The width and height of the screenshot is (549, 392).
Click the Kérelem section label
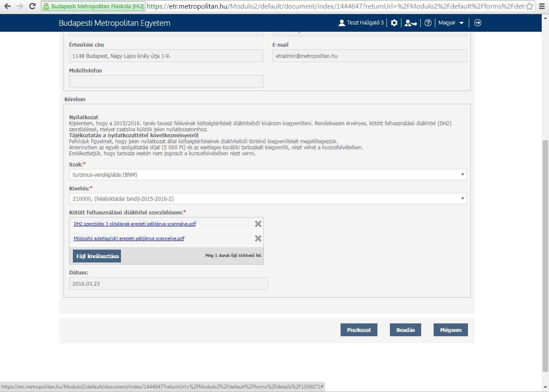pos(75,99)
